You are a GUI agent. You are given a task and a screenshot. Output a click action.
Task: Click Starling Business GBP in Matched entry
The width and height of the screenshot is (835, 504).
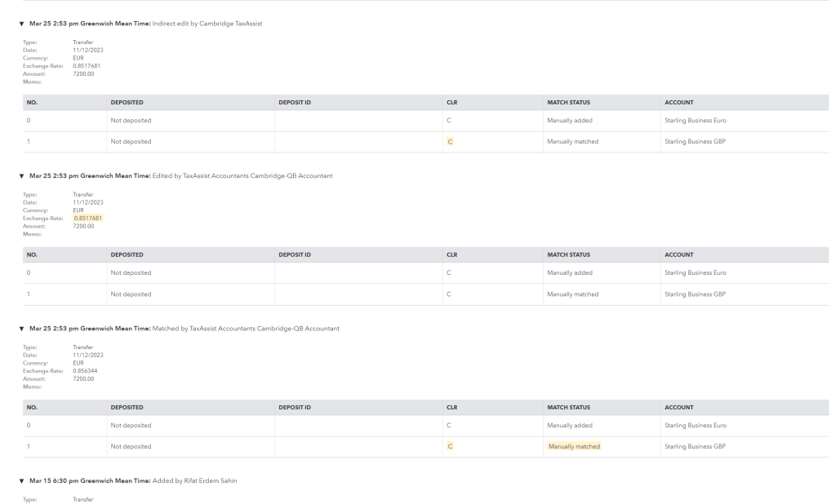coord(695,447)
